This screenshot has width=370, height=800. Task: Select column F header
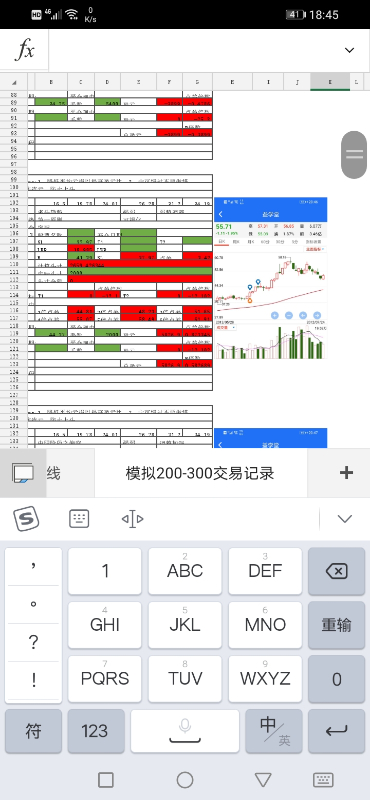(169, 82)
